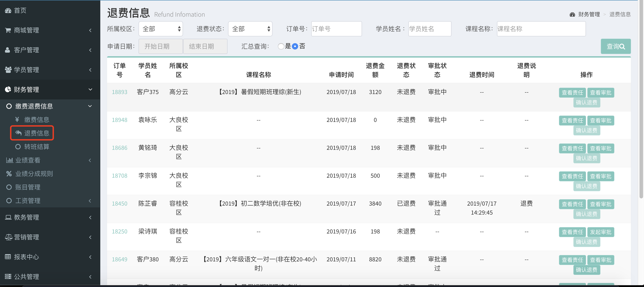Click the group icon for 学员管理
This screenshot has height=287, width=644.
8,70
